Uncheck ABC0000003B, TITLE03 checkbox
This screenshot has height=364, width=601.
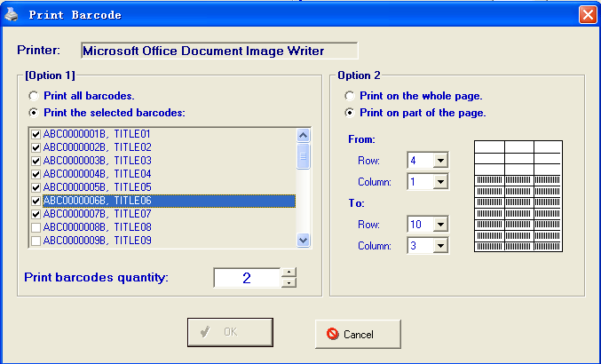pos(36,161)
